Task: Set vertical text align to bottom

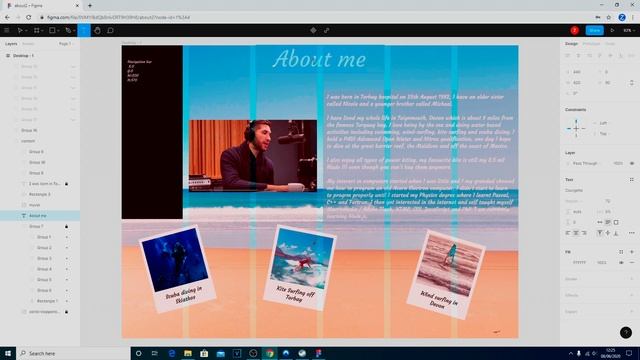Action: (x=616, y=233)
